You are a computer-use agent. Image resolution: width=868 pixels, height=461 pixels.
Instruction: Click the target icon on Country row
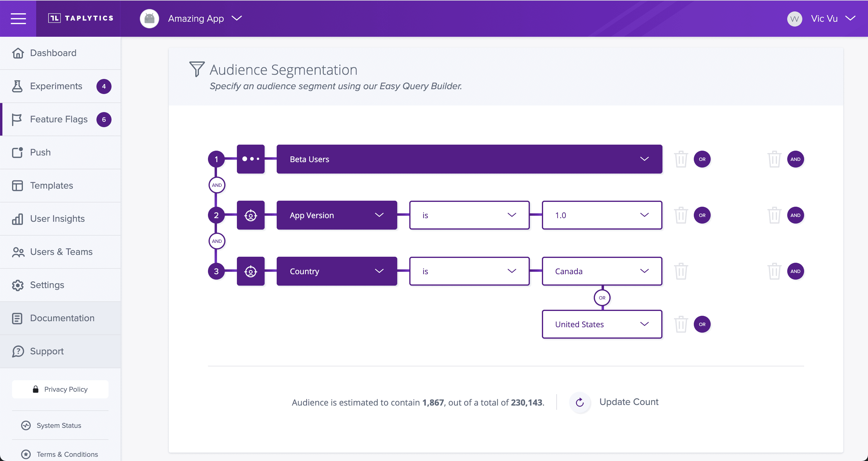(250, 271)
